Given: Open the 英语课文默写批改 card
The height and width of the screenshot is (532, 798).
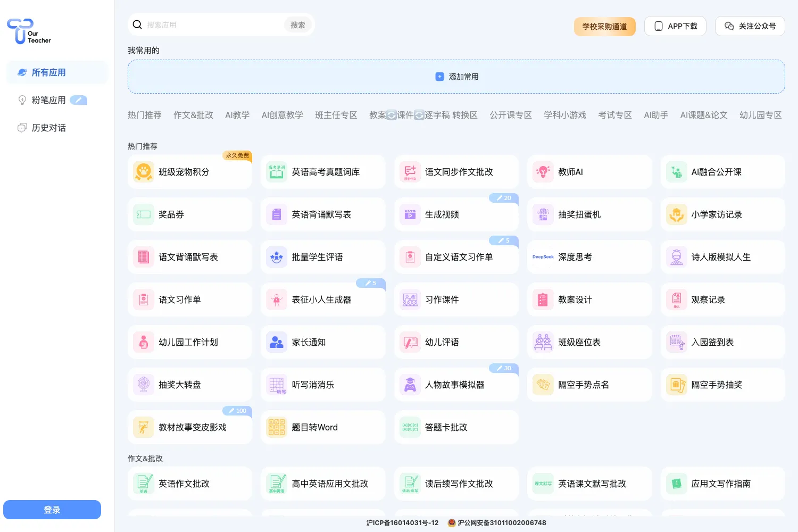Looking at the screenshot, I should pyautogui.click(x=589, y=484).
